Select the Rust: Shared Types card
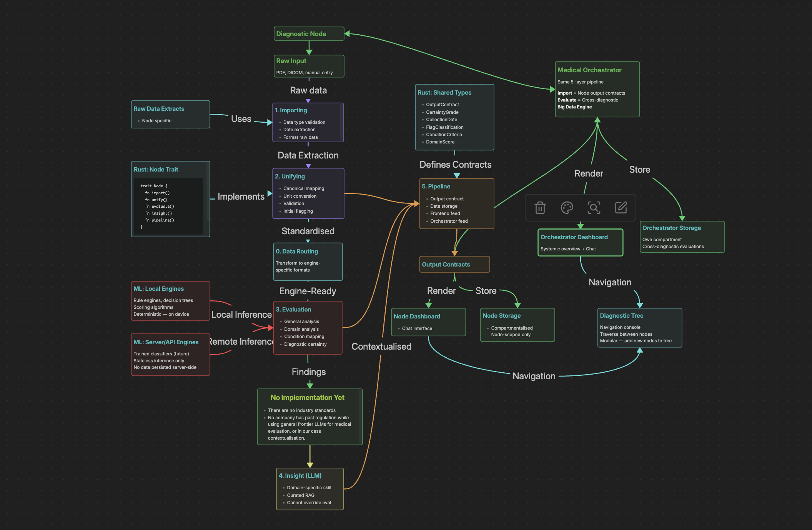This screenshot has width=812, height=530. coord(454,117)
